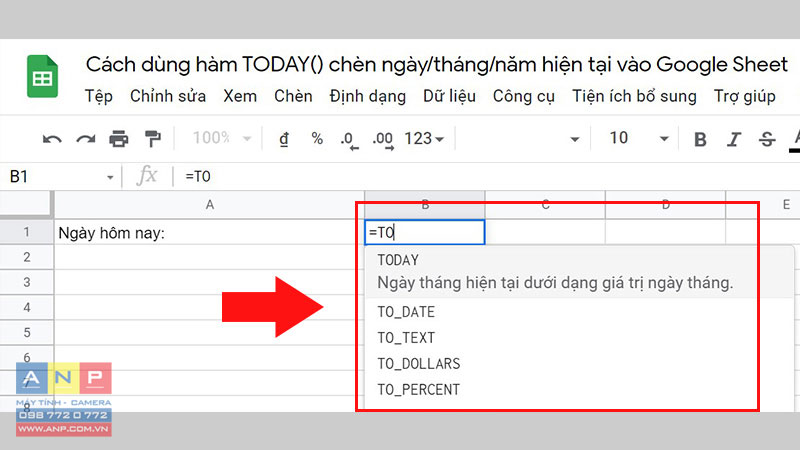Select row 2 header
The width and height of the screenshot is (800, 450).
pyautogui.click(x=27, y=257)
